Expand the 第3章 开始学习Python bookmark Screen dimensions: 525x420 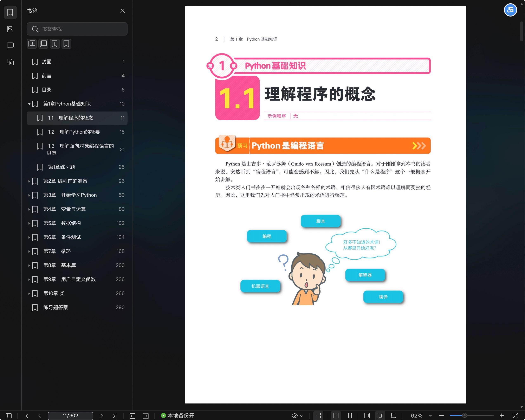coord(29,195)
